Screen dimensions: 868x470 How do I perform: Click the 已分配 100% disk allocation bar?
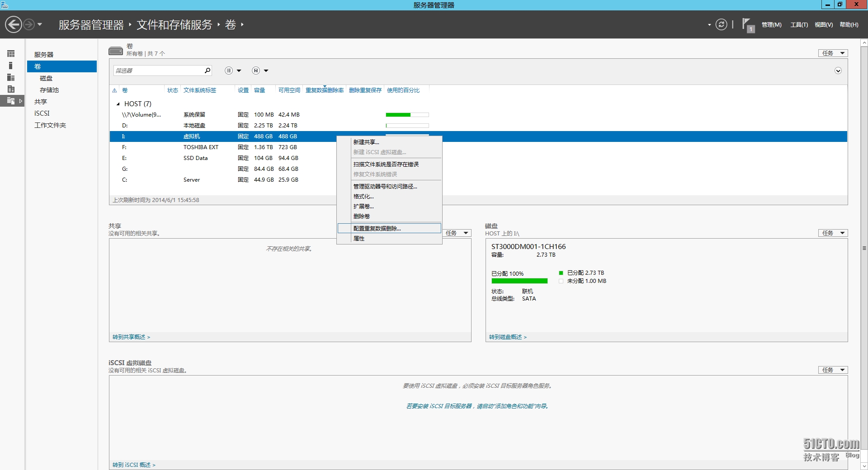coord(519,281)
